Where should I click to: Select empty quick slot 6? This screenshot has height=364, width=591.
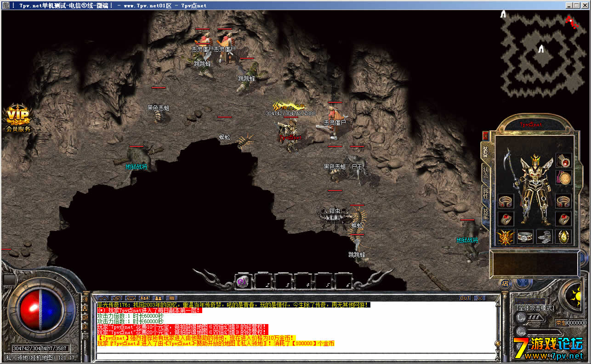[343, 281]
